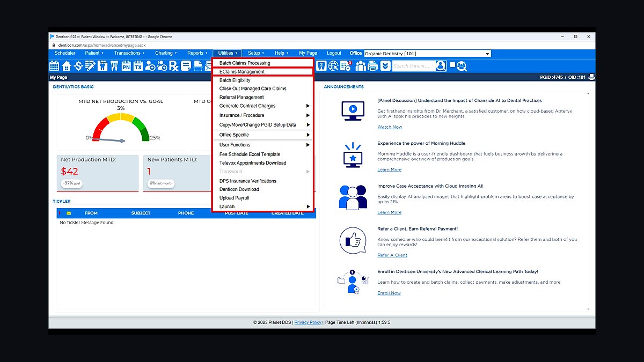Click the printer icon in the toolbar

pyautogui.click(x=373, y=66)
